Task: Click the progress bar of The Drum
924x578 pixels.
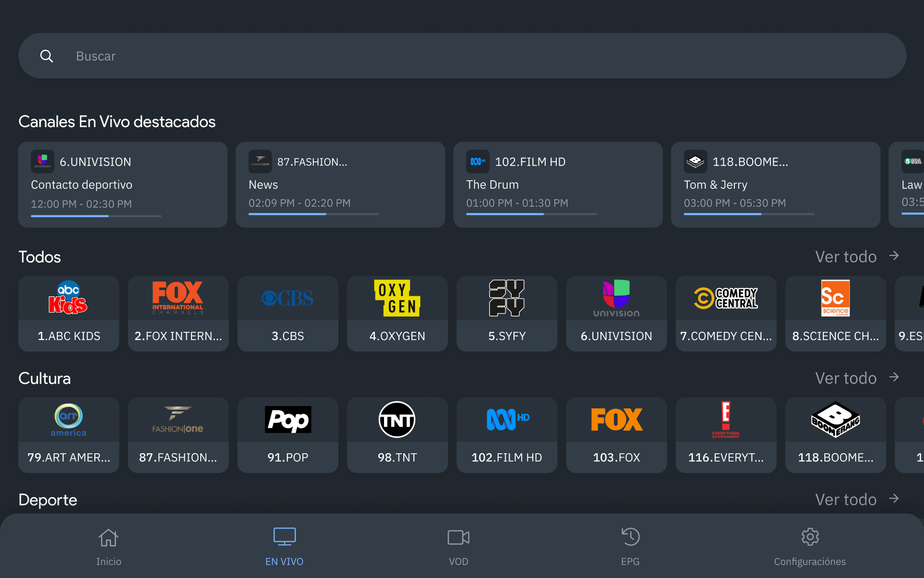Action: click(x=530, y=213)
